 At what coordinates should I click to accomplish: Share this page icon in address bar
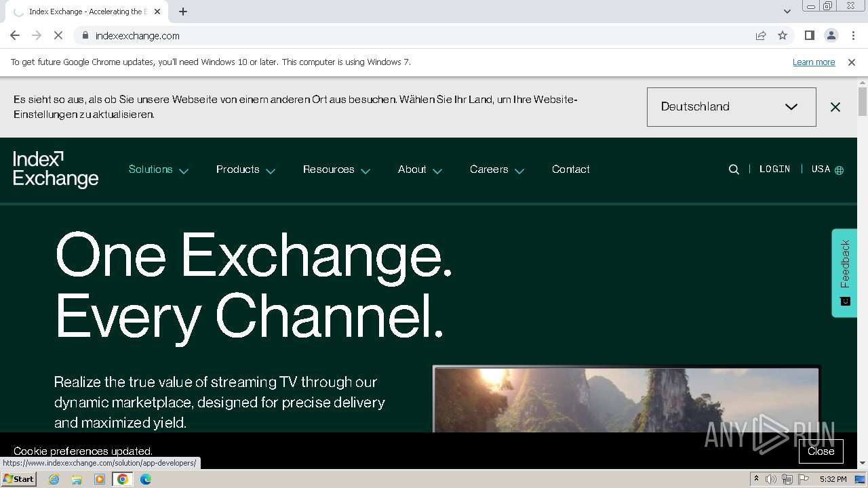pyautogui.click(x=761, y=35)
